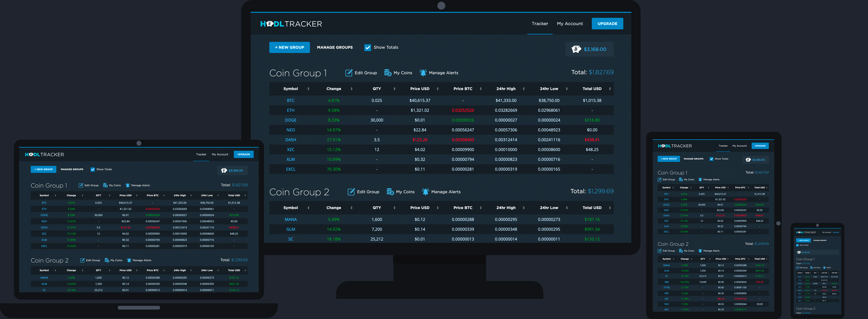The width and height of the screenshot is (868, 319).
Task: Click MANAGE GROUPS on desktop monitor
Action: (335, 48)
